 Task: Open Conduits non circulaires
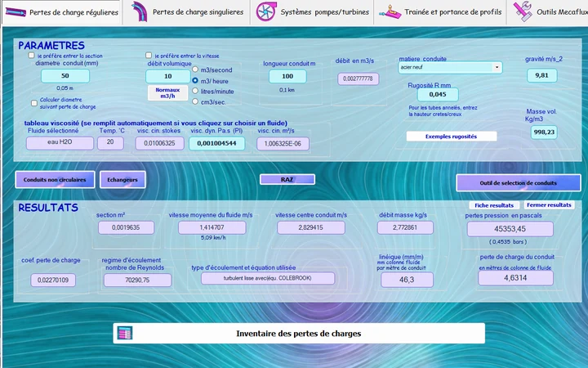pyautogui.click(x=55, y=179)
